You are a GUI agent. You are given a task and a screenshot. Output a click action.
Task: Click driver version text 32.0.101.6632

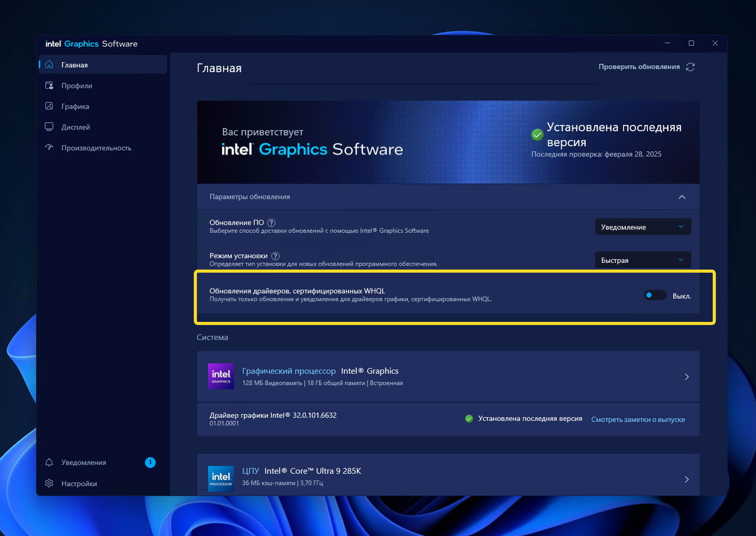point(314,415)
